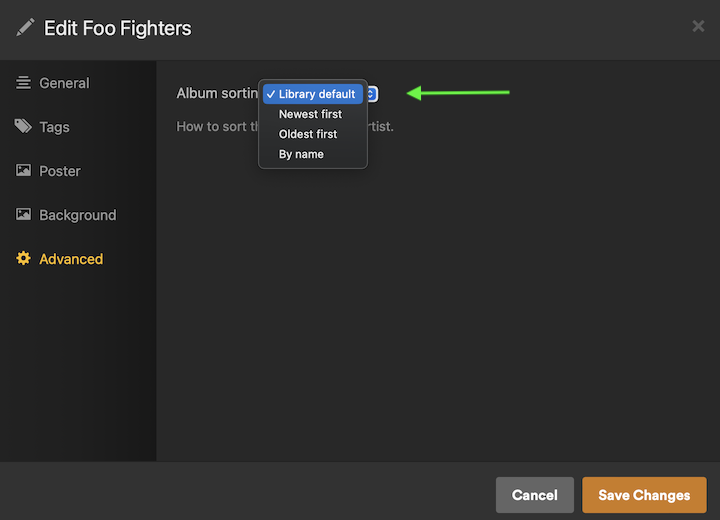The width and height of the screenshot is (720, 520).
Task: Close the edit dialog with X
Action: [698, 26]
